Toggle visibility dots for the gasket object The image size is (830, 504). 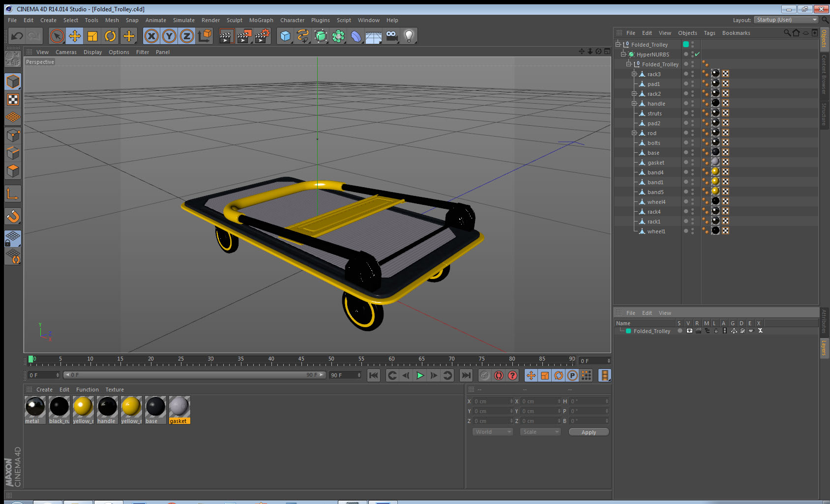[693, 162]
